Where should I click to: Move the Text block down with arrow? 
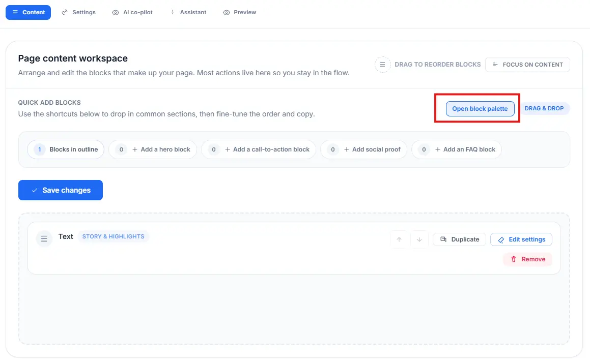tap(419, 239)
